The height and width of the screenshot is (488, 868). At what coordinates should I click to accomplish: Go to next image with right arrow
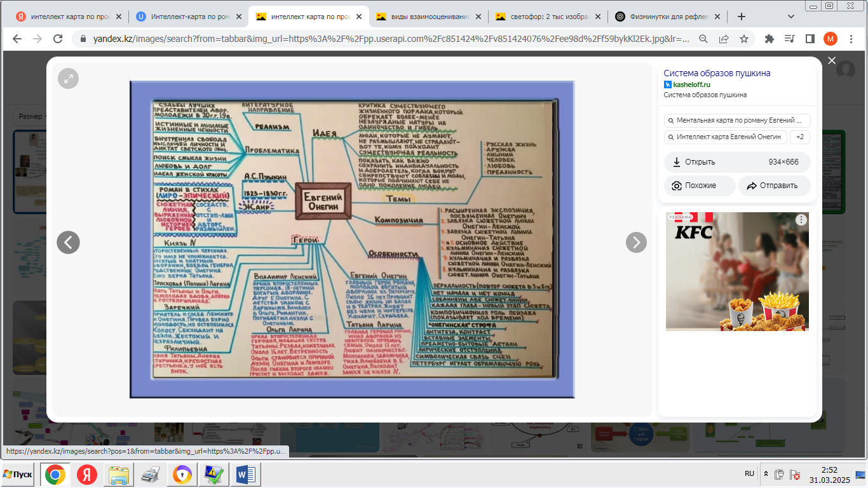[x=636, y=242]
